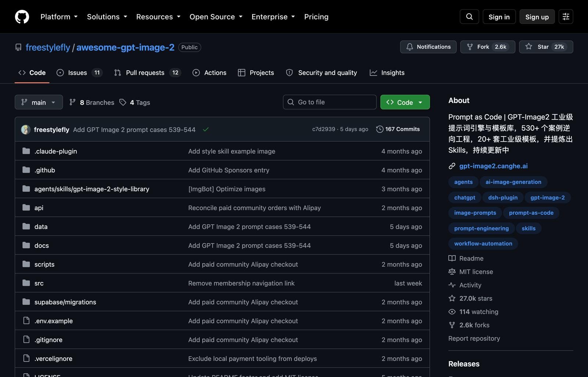Click the green commit status checkmark
This screenshot has width=588, height=377.
pyautogui.click(x=206, y=129)
